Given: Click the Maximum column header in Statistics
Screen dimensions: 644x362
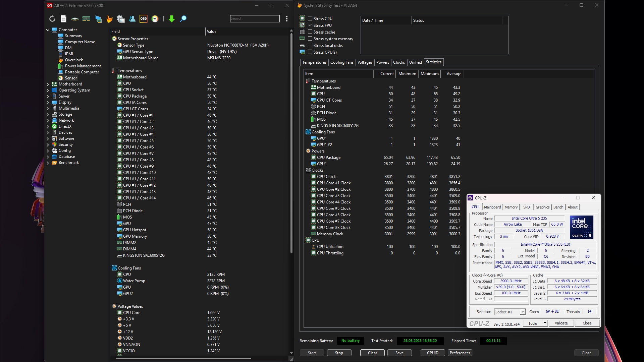Looking at the screenshot, I should coord(429,74).
